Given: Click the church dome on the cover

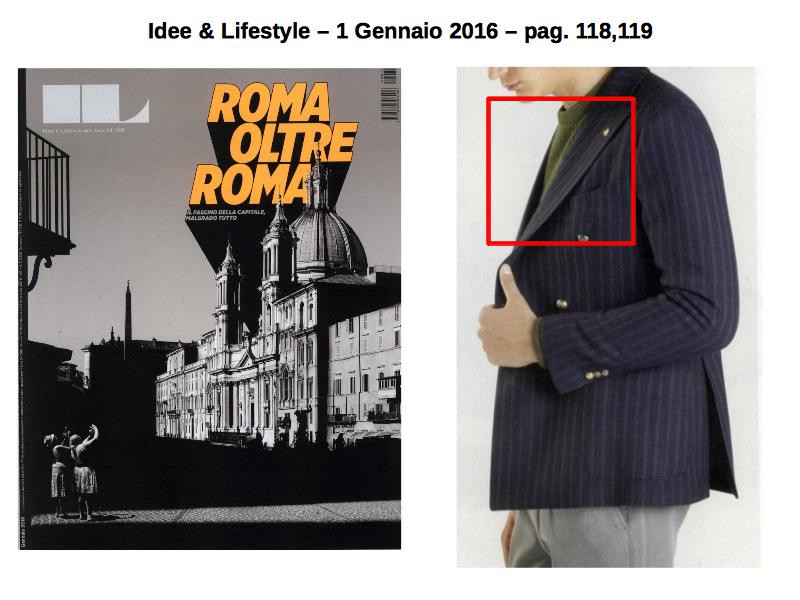Looking at the screenshot, I should [329, 241].
